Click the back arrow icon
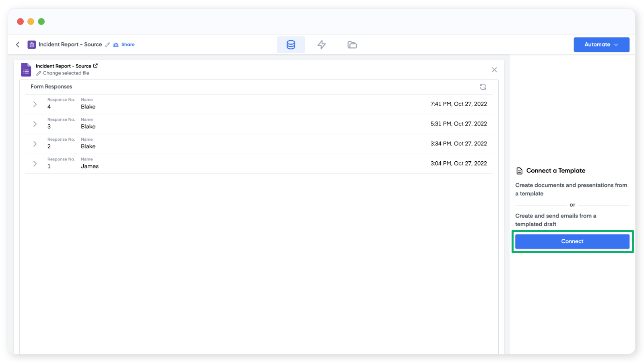644x362 pixels. 18,45
